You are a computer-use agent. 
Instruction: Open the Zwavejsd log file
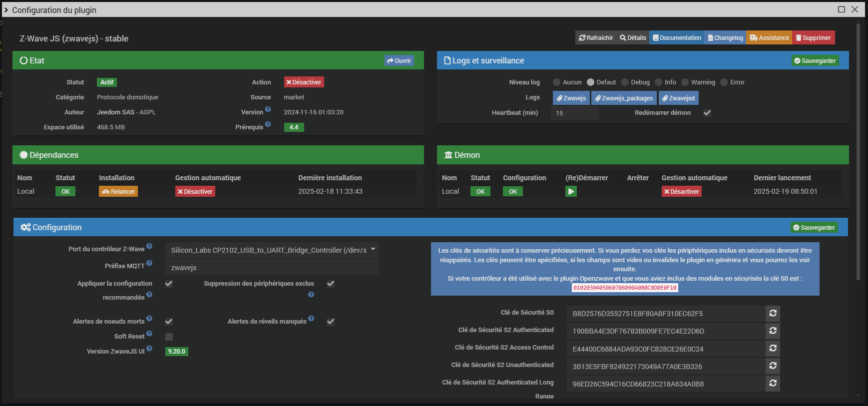pos(678,98)
